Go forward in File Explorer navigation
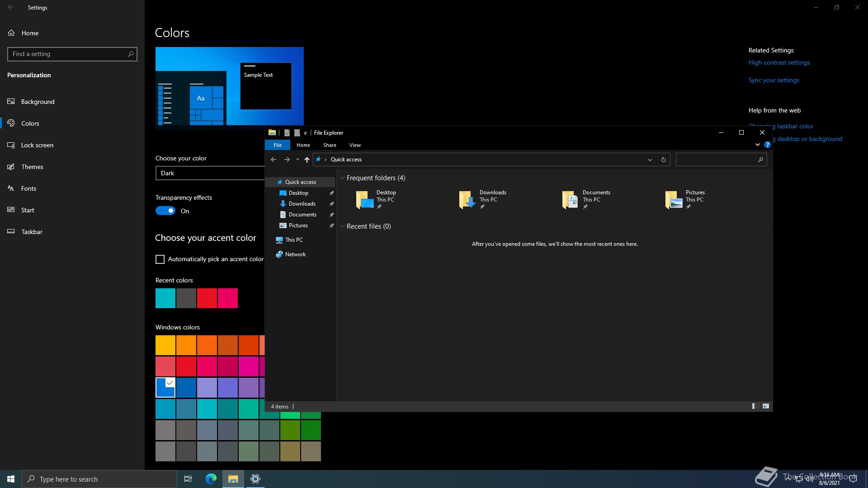868x488 pixels. (x=287, y=160)
